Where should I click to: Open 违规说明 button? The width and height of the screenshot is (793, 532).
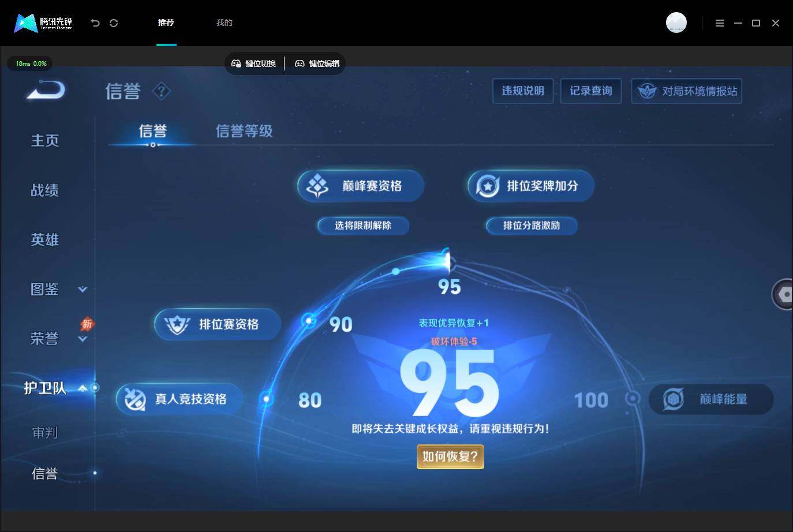pyautogui.click(x=523, y=91)
